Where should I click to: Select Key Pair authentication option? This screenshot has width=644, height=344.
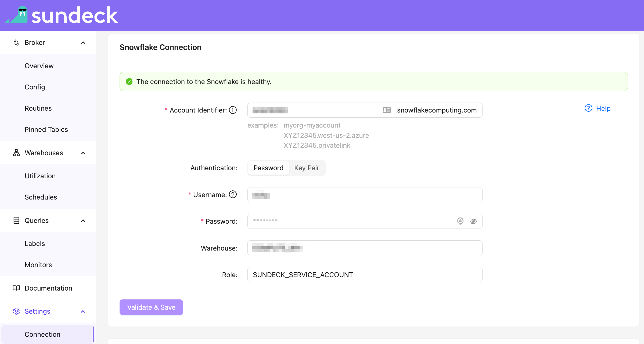[x=307, y=168]
